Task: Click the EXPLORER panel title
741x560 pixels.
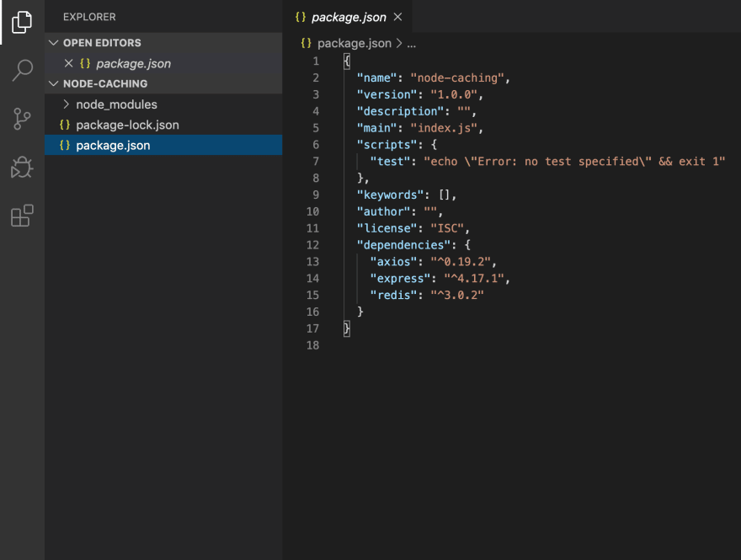Action: (89, 17)
